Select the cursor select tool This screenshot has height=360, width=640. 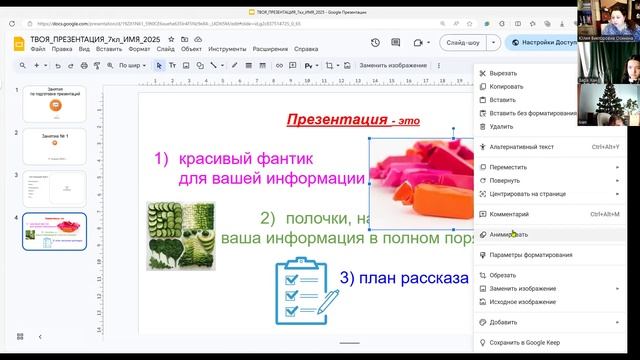tap(159, 65)
